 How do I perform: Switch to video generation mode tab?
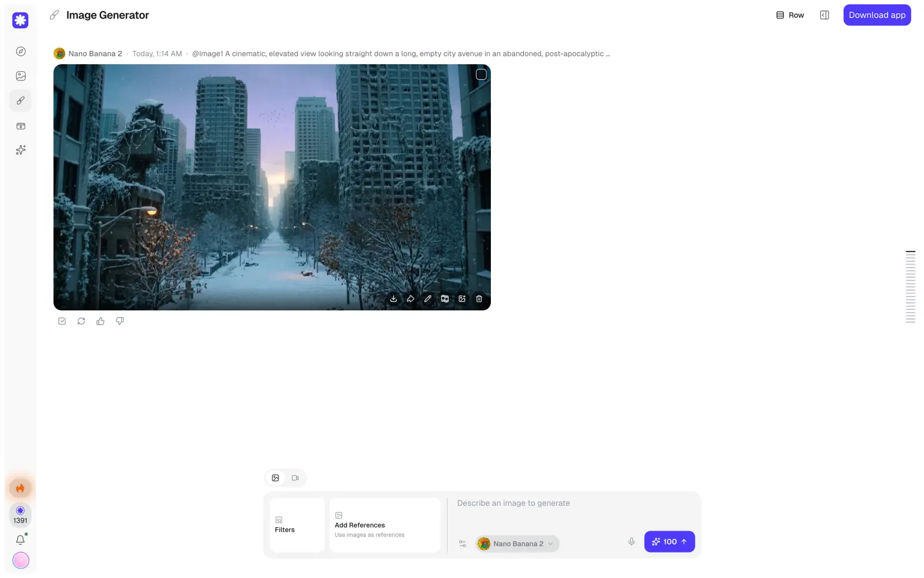point(295,478)
